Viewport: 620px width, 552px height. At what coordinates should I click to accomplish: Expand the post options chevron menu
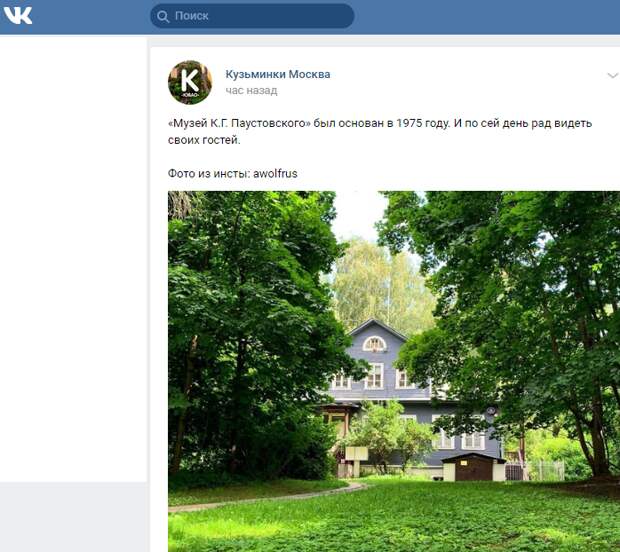click(612, 75)
